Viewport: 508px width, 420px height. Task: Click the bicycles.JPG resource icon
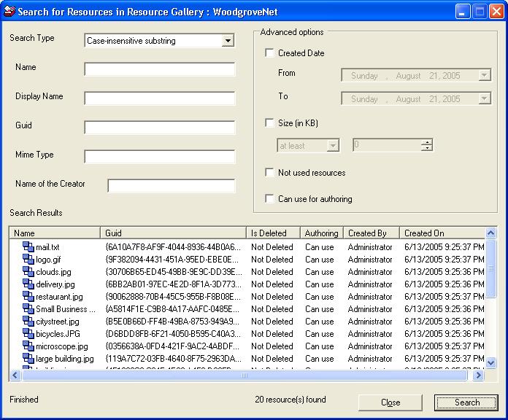pos(28,334)
